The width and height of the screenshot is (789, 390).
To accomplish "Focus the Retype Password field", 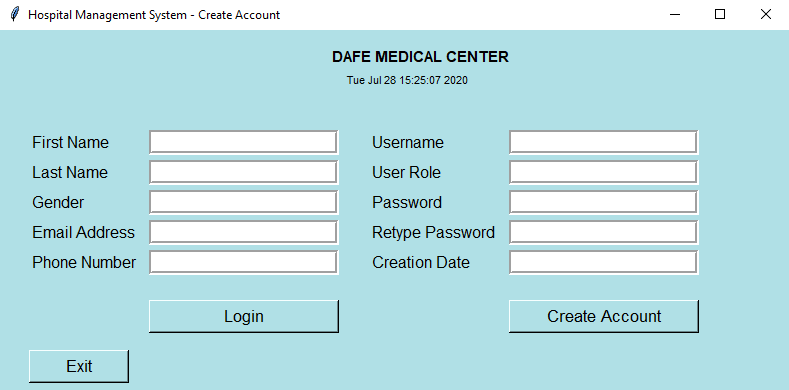I will (x=603, y=232).
